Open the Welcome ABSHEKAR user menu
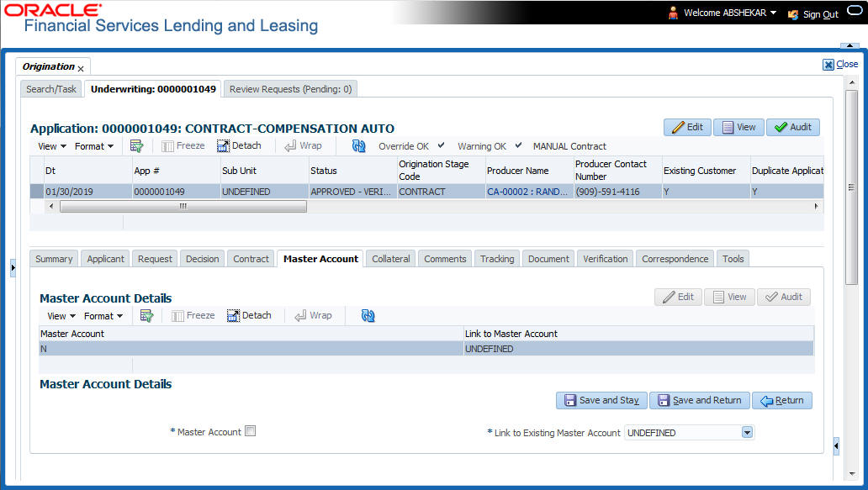The image size is (868, 490). click(730, 13)
